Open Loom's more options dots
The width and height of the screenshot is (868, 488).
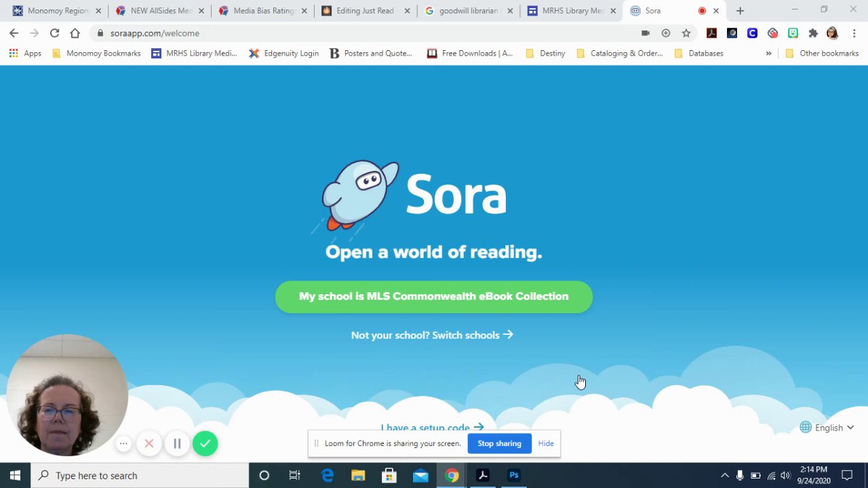click(x=123, y=444)
